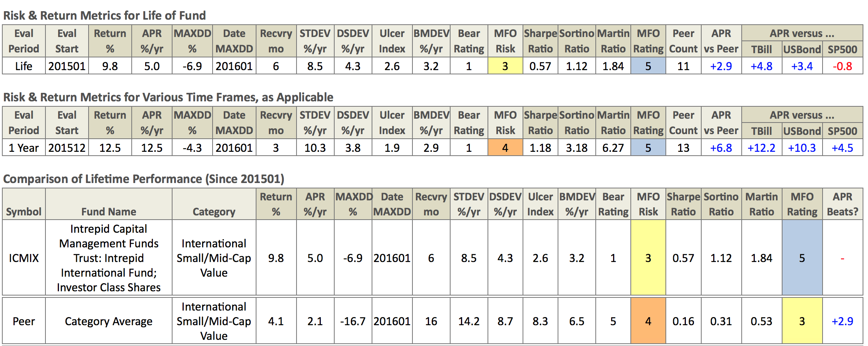Click the Comparison of Lifetime Performance heading
868x346 pixels.
(x=144, y=179)
